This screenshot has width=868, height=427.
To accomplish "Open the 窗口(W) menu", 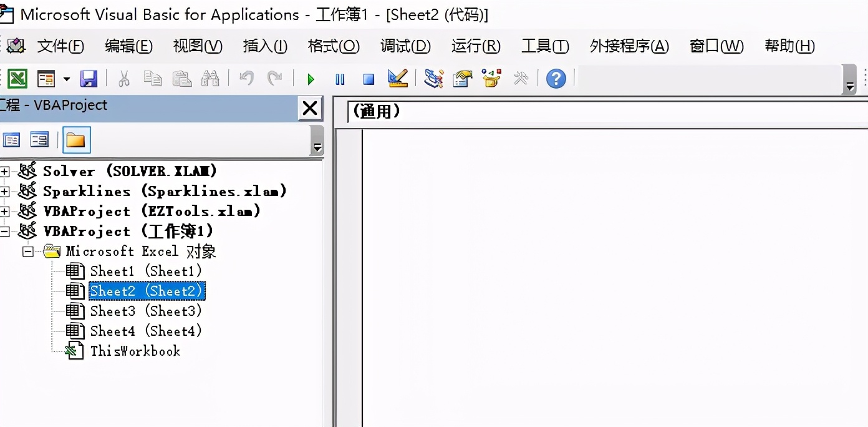I will [x=716, y=46].
